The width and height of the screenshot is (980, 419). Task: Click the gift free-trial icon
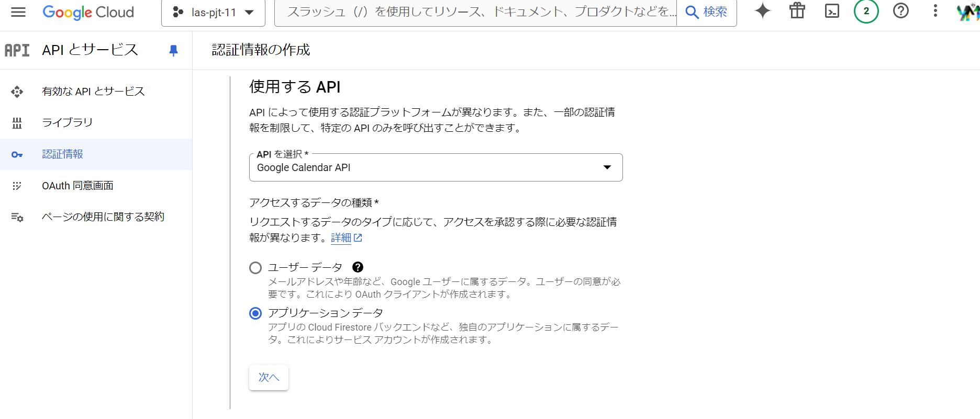(x=797, y=11)
